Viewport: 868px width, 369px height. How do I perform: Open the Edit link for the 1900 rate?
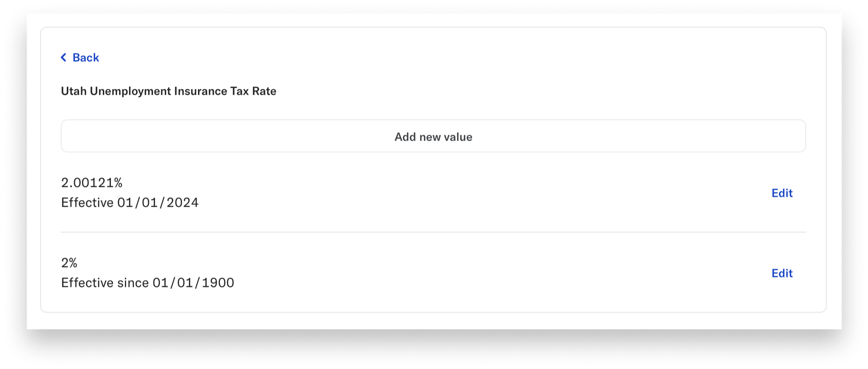782,273
